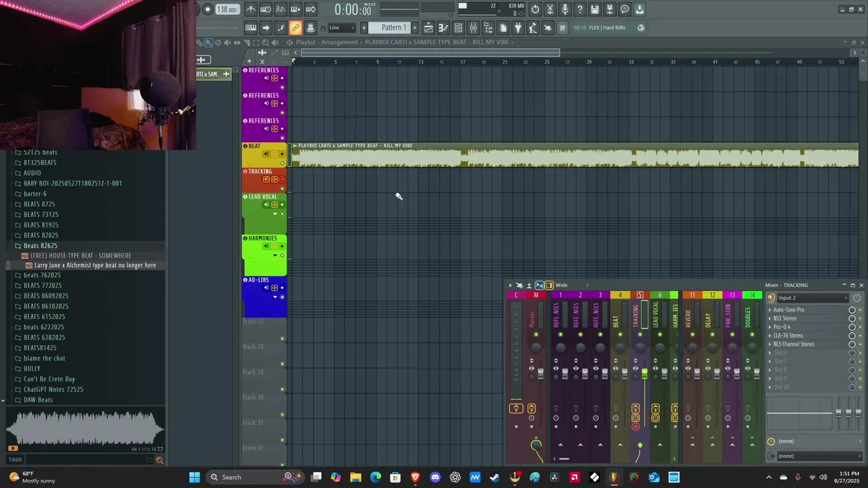
Task: Open Brave browser from the taskbar
Action: point(415,477)
